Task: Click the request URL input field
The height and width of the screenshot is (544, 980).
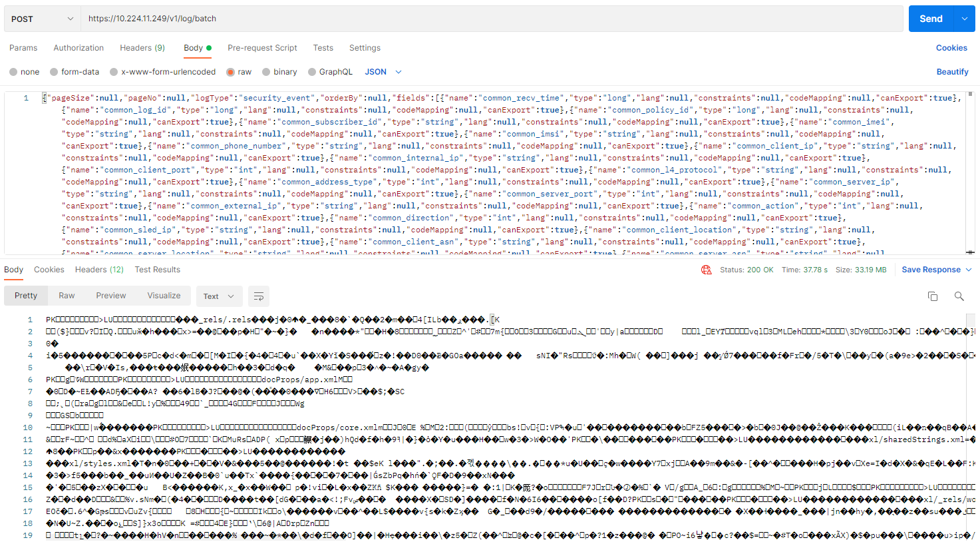Action: tap(491, 19)
